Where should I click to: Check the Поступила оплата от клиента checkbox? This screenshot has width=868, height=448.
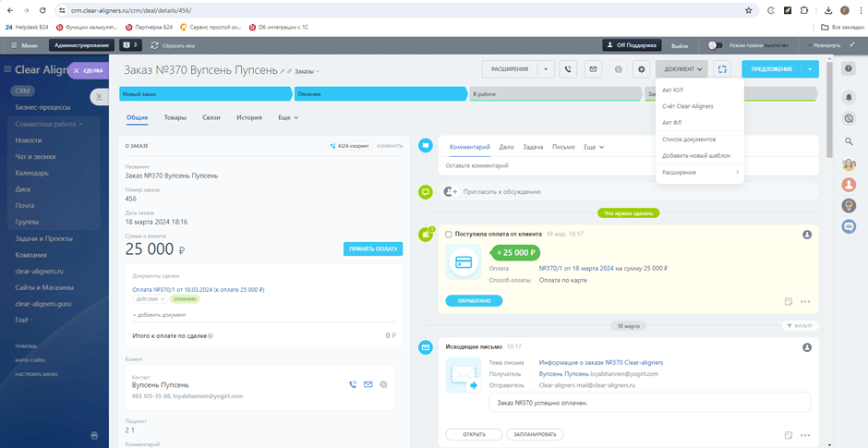point(449,235)
